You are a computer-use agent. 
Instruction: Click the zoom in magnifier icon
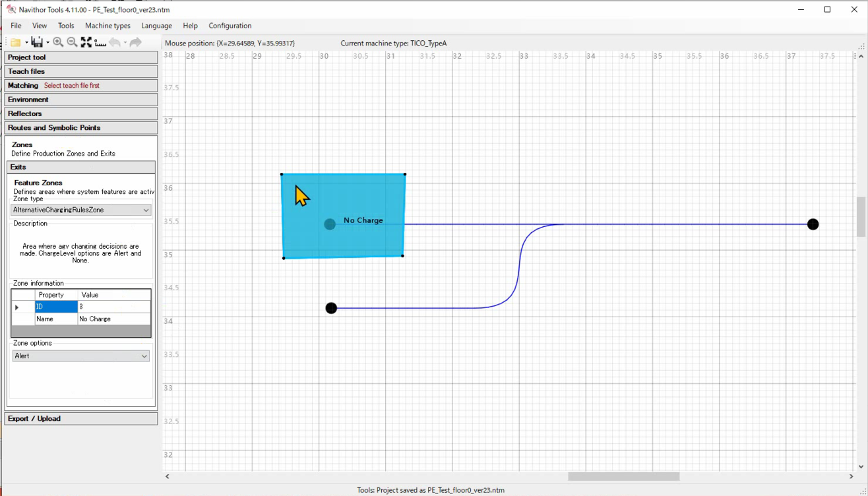(x=58, y=42)
